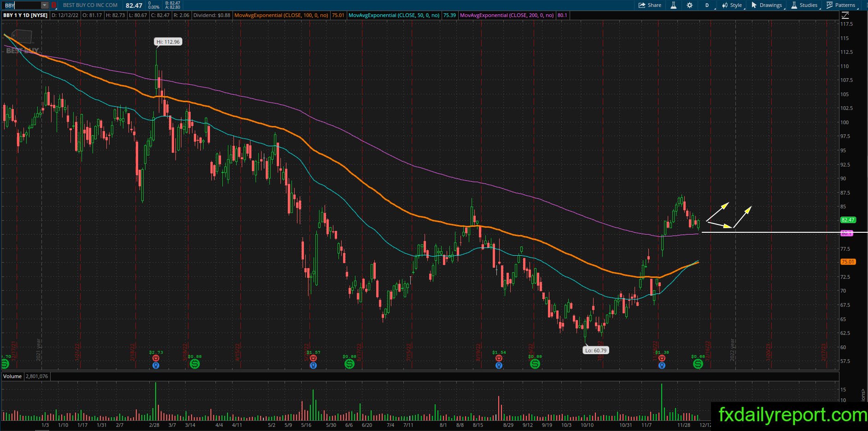
Task: Click the dividend dollar icon near 12/12
Action: click(698, 364)
